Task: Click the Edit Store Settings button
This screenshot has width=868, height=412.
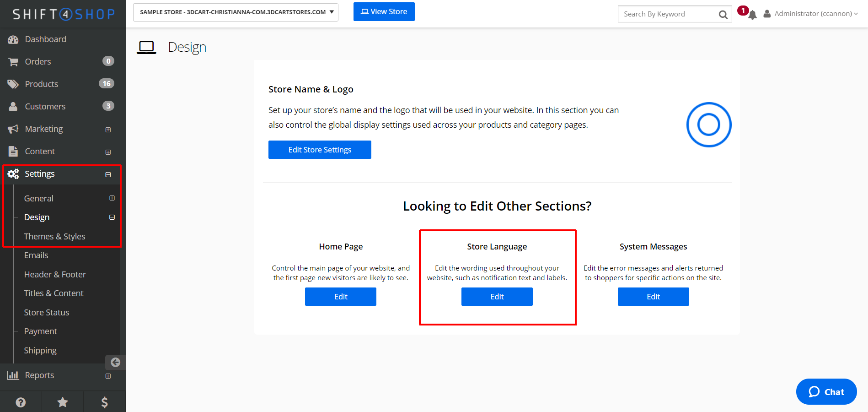Action: (320, 150)
